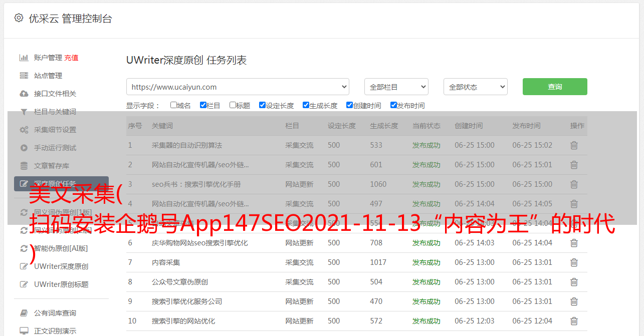
Task: Click the filter icon for 栏目与关键词
Action: [24, 112]
